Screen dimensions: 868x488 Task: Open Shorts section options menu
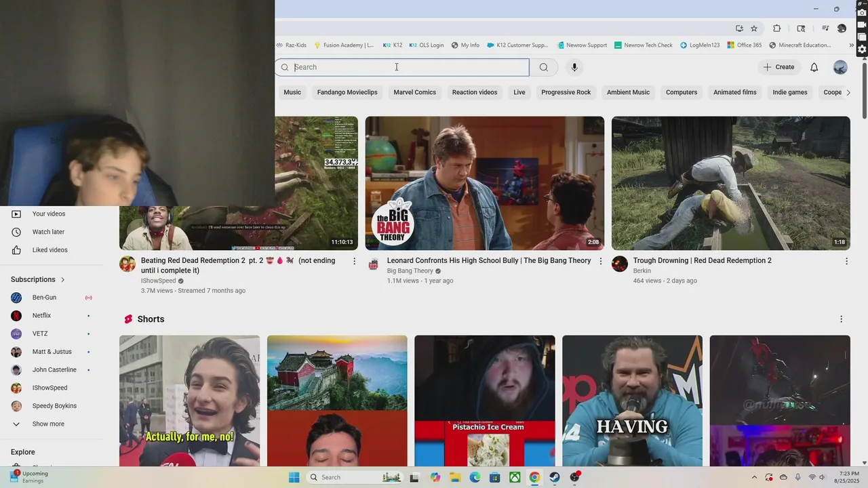842,319
